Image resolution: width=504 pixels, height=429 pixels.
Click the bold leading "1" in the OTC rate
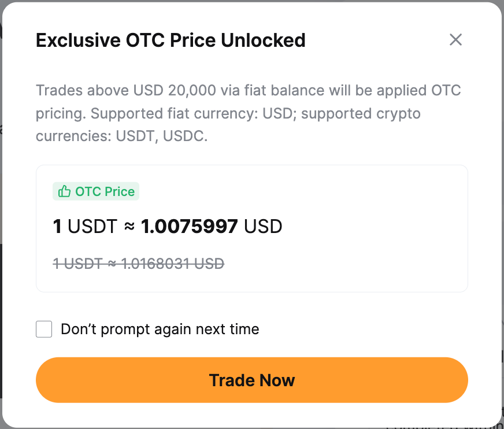[57, 226]
